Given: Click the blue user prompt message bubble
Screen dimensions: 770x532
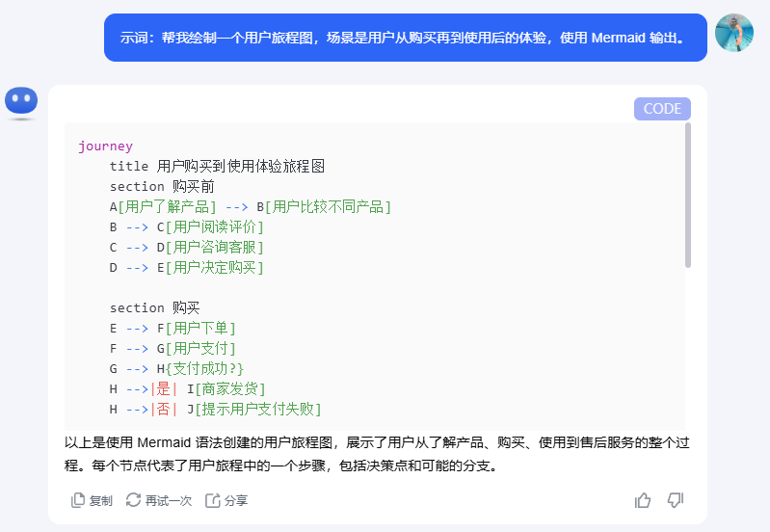Looking at the screenshot, I should pyautogui.click(x=405, y=39).
